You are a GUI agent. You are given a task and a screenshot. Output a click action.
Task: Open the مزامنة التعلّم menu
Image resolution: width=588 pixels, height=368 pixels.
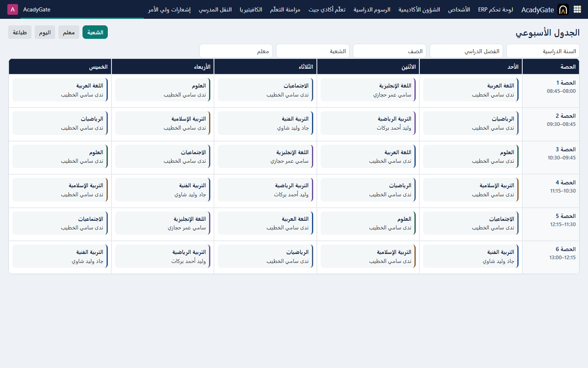pyautogui.click(x=285, y=9)
